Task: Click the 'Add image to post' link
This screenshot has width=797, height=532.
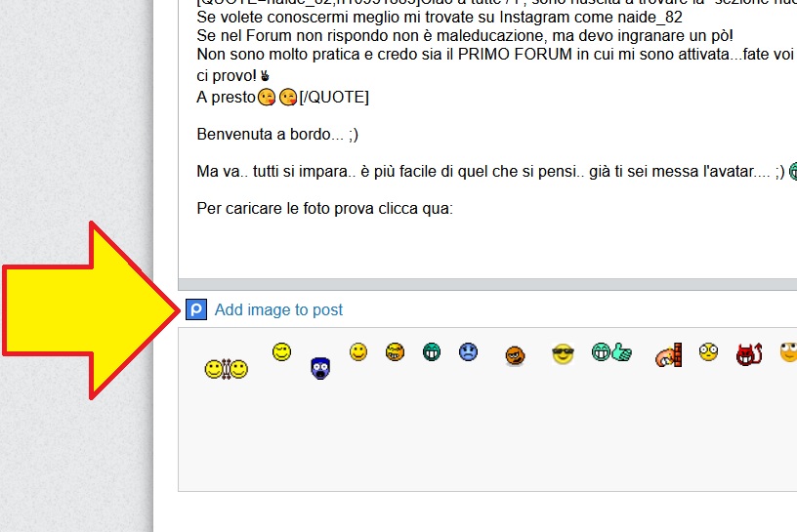Action: (278, 309)
